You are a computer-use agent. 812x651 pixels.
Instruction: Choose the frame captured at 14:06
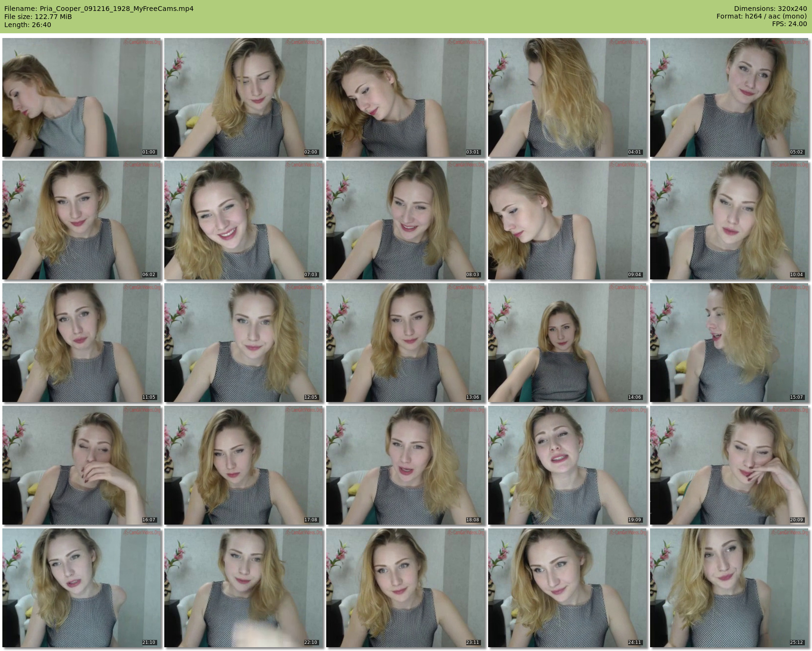(x=568, y=343)
